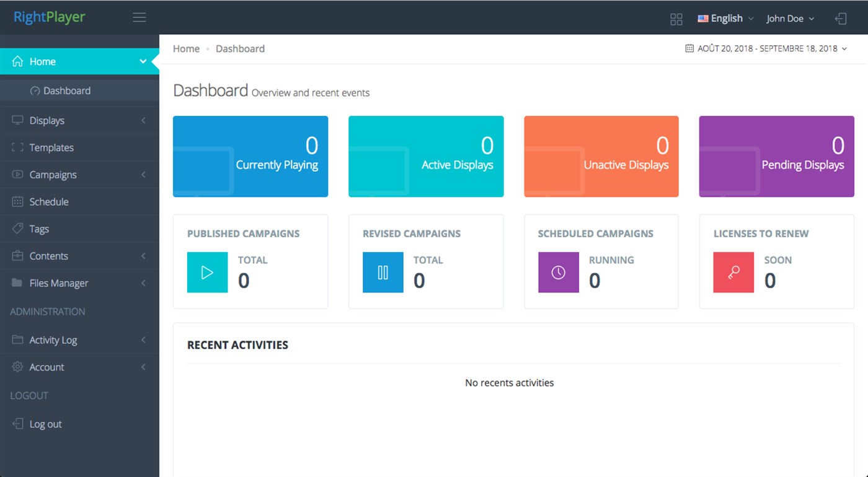Go to Templates in the sidebar
The width and height of the screenshot is (868, 477).
click(x=79, y=147)
